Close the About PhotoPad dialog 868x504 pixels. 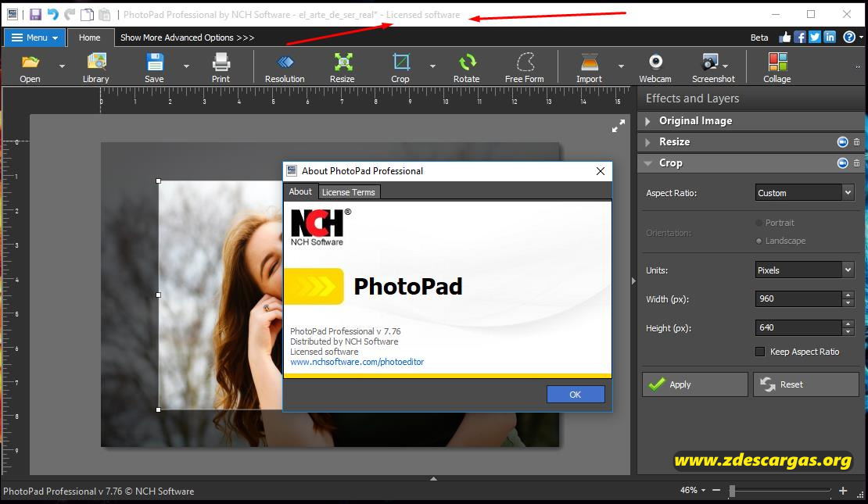coord(600,171)
